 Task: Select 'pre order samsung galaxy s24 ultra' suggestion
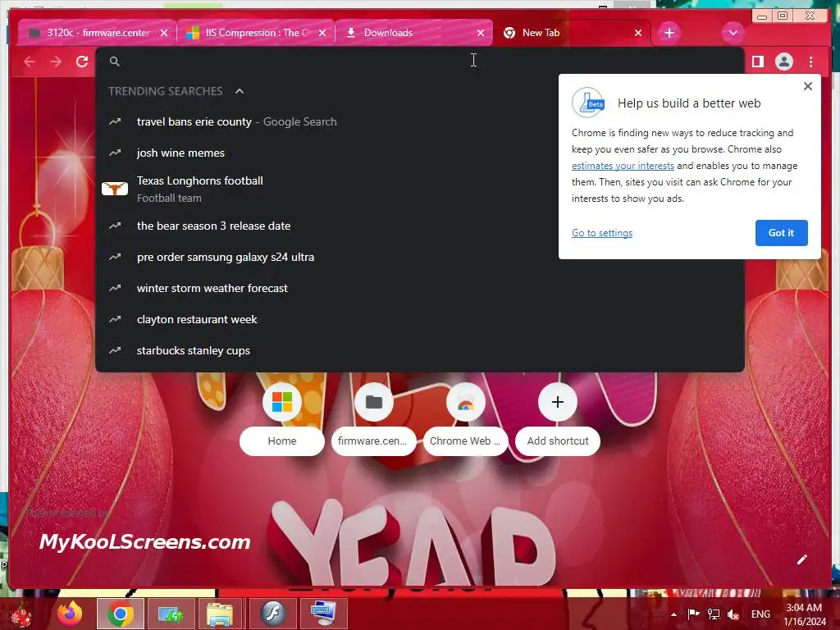419,257
